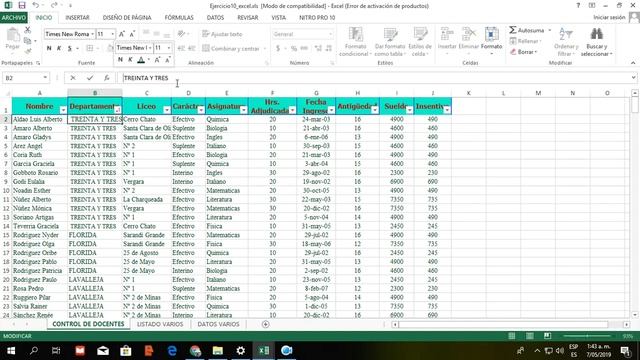640x360 pixels.
Task: Click percent style icon
Action: (x=293, y=49)
